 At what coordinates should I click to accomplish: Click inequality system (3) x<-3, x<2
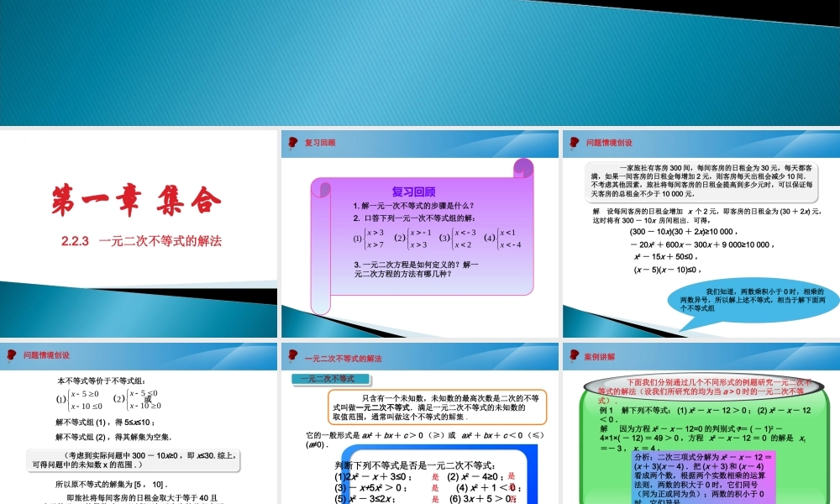[x=458, y=239]
